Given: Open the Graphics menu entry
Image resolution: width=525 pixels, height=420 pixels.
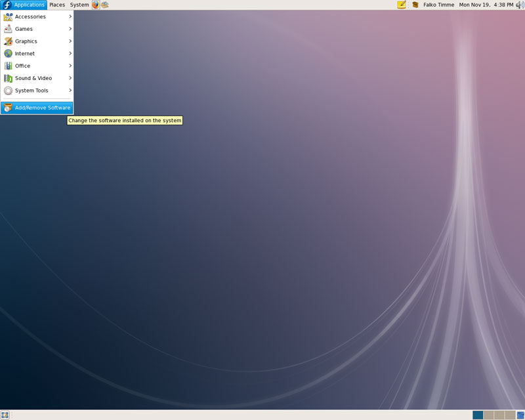Looking at the screenshot, I should point(37,41).
